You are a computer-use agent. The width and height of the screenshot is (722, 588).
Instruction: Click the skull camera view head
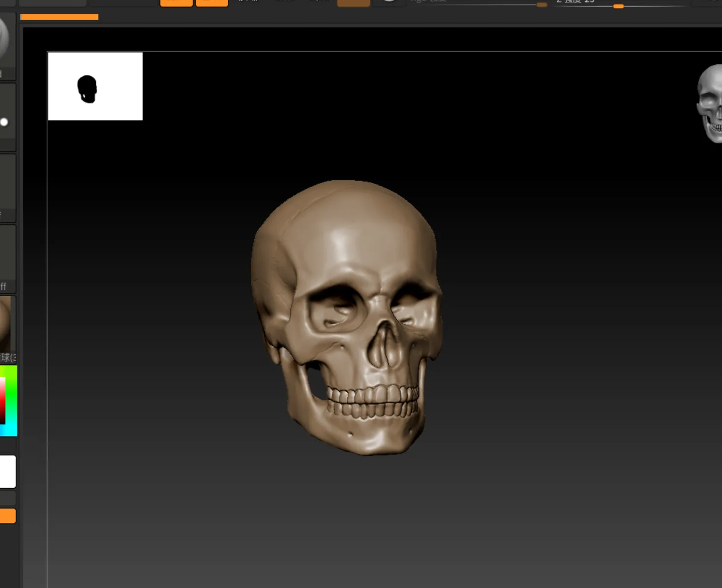point(711,104)
